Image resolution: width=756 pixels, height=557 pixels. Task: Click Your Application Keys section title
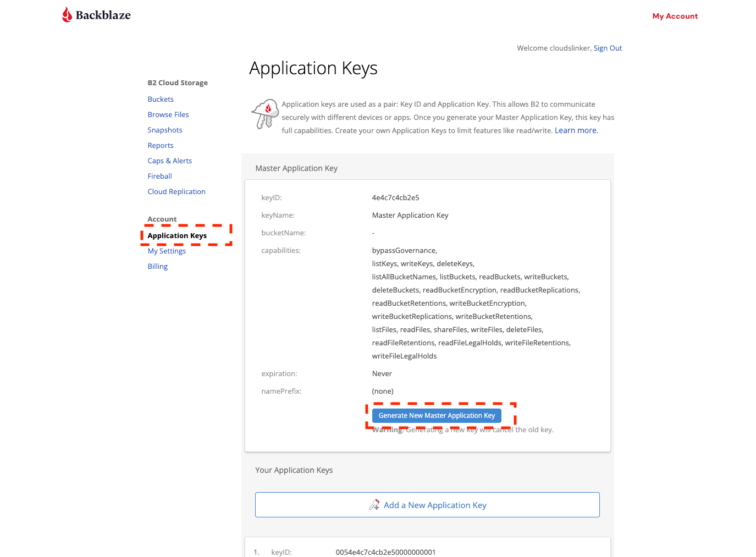point(294,470)
